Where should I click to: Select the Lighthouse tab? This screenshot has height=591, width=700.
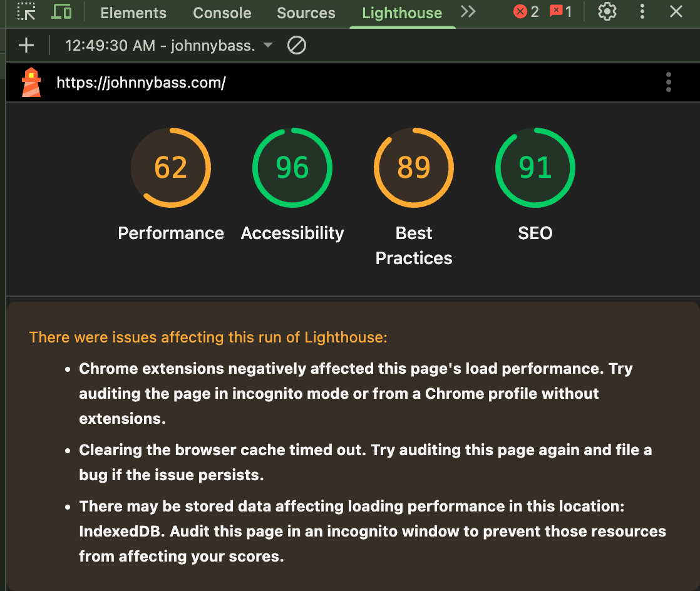pos(402,13)
